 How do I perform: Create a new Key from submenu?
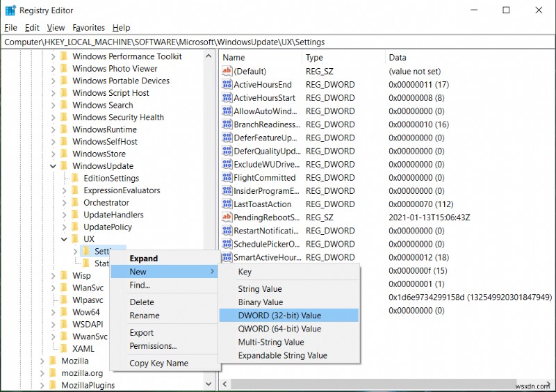click(x=289, y=272)
